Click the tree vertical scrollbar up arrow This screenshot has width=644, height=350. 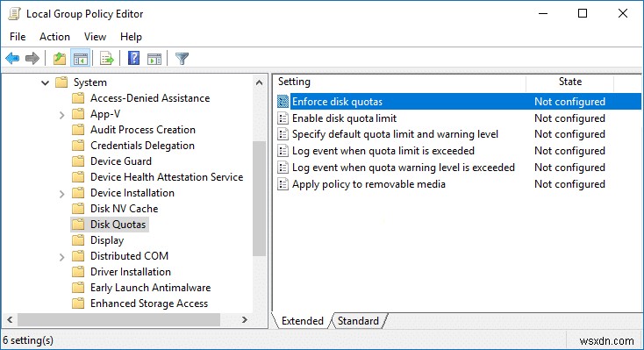[x=259, y=82]
